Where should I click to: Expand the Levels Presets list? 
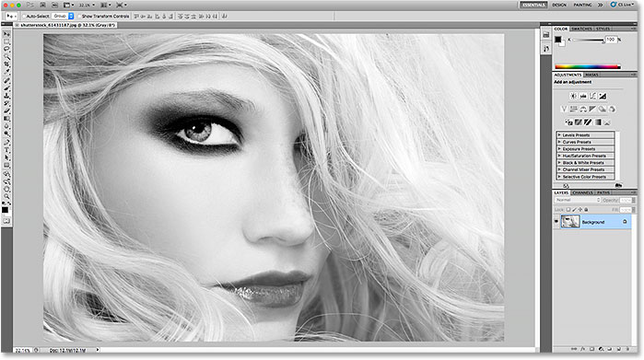(585, 134)
